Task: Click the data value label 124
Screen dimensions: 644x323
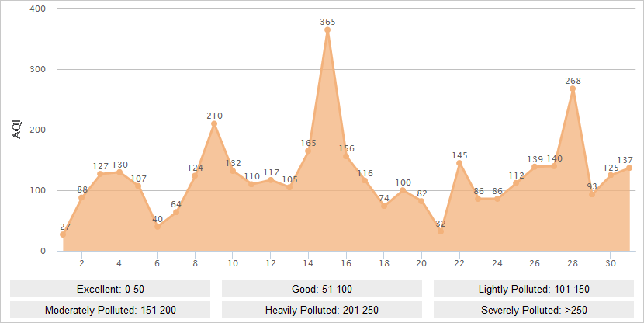Action: pos(195,168)
